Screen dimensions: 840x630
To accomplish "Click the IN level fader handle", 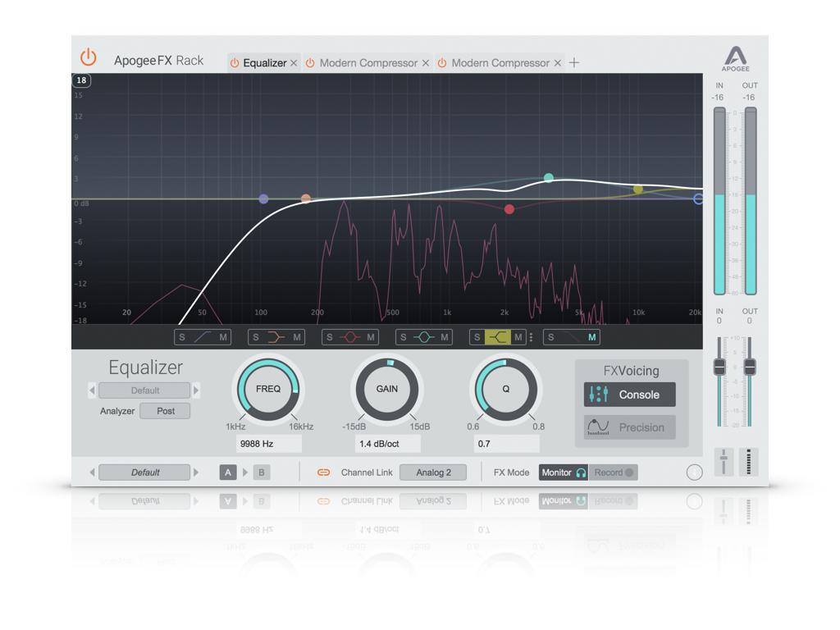I will point(719,367).
